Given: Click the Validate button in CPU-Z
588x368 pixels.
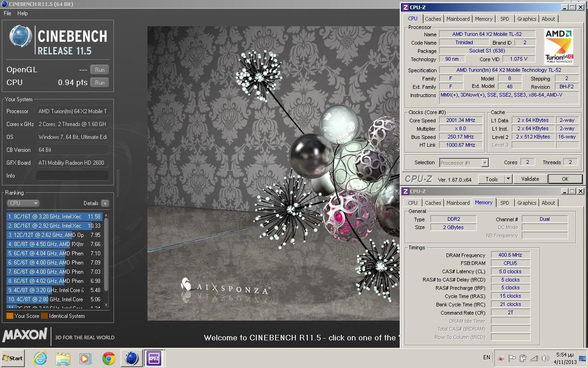Looking at the screenshot, I should (x=530, y=179).
